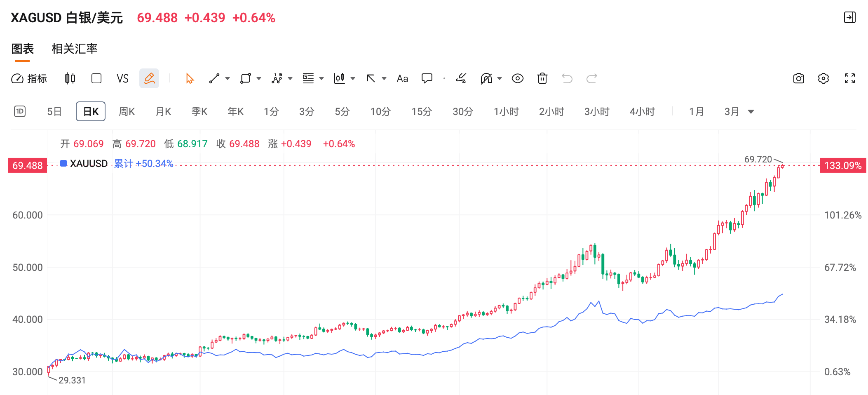
Task: Enter fullscreen chart mode
Action: tap(849, 78)
